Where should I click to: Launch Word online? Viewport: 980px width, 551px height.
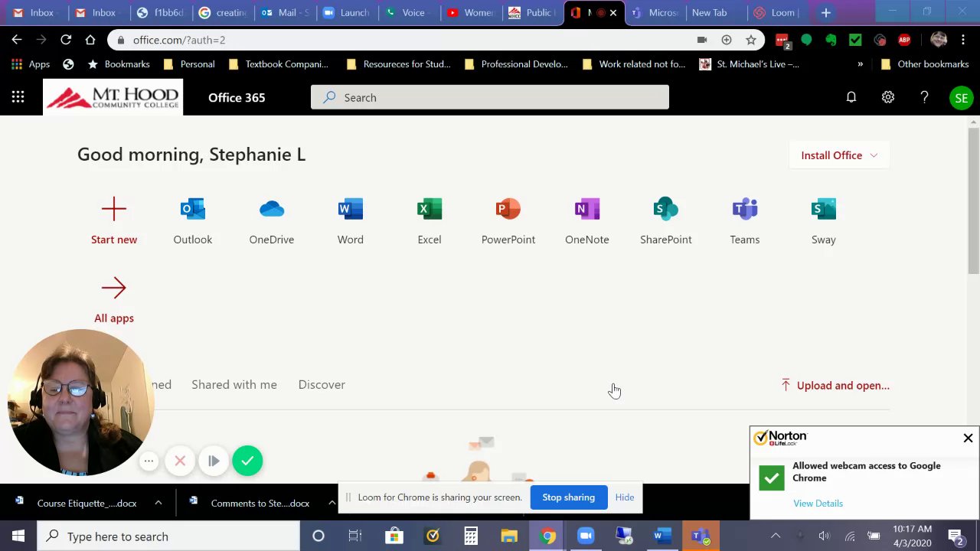point(351,222)
